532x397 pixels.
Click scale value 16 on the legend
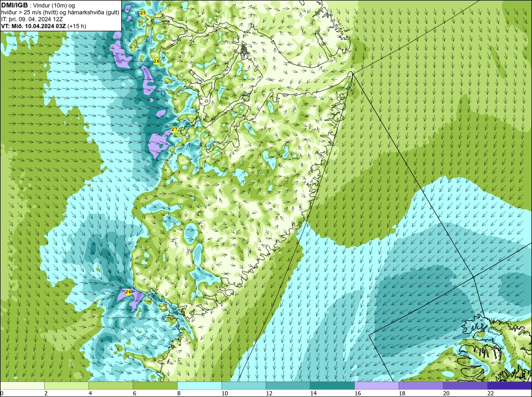pyautogui.click(x=358, y=393)
